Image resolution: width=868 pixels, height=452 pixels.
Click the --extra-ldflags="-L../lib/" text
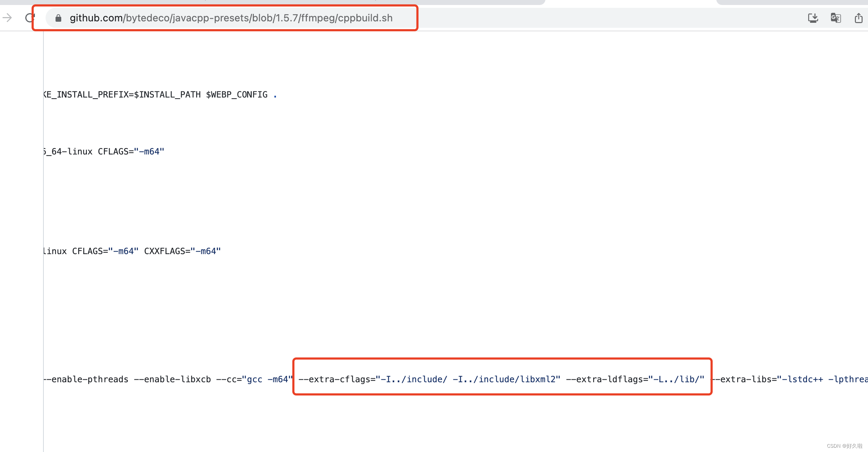point(635,379)
